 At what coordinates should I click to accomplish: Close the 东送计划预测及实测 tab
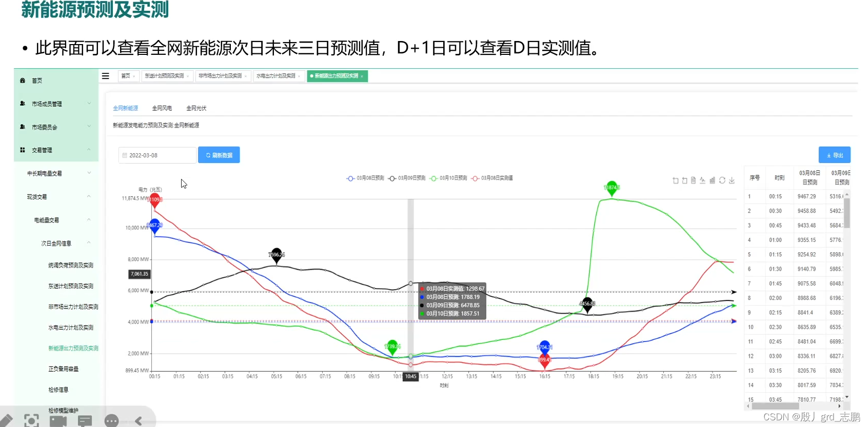[188, 76]
